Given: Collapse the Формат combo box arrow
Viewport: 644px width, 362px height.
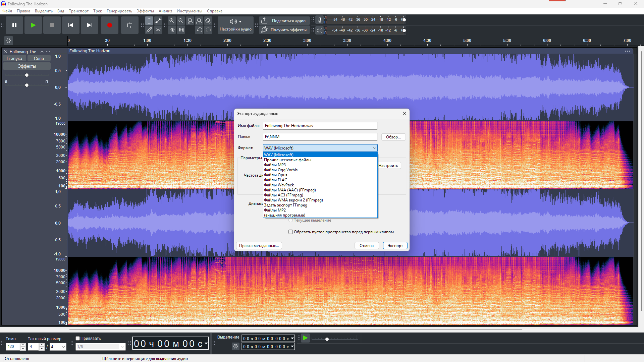Looking at the screenshot, I should coord(374,148).
